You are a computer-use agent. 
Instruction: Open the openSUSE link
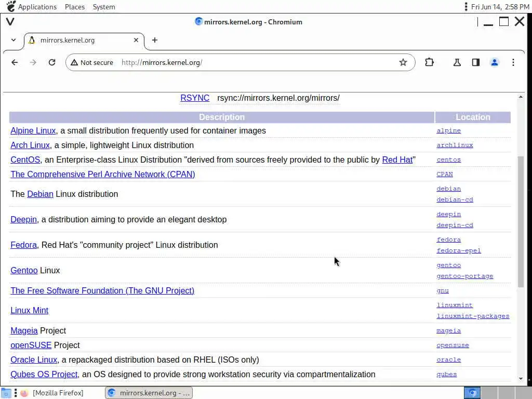pos(31,345)
